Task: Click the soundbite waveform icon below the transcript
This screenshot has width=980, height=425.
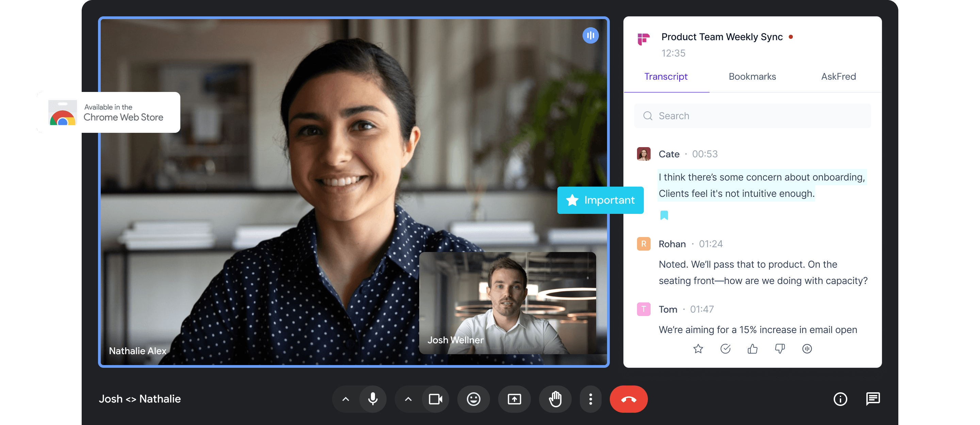Action: tap(806, 348)
